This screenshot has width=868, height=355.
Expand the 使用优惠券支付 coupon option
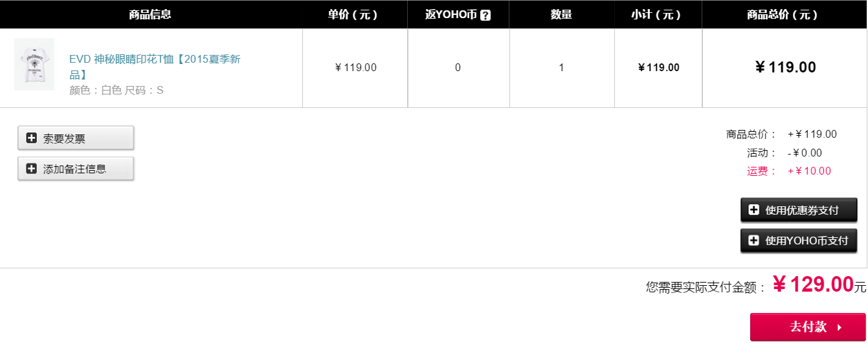point(799,210)
